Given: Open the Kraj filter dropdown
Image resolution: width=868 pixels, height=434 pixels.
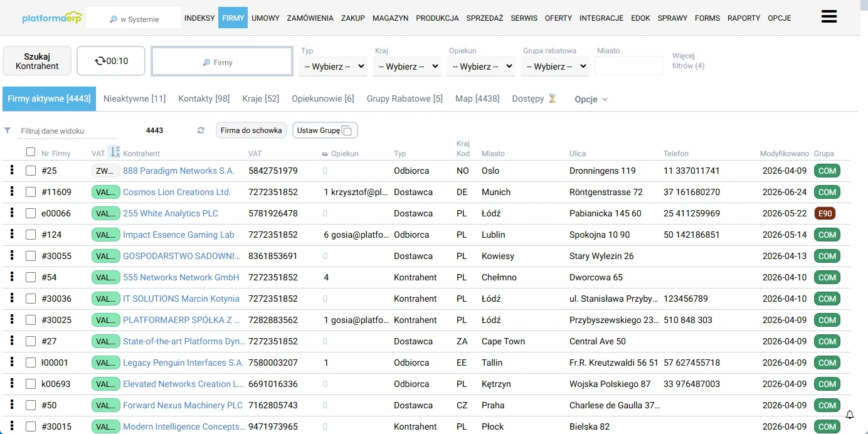Looking at the screenshot, I should click(407, 66).
